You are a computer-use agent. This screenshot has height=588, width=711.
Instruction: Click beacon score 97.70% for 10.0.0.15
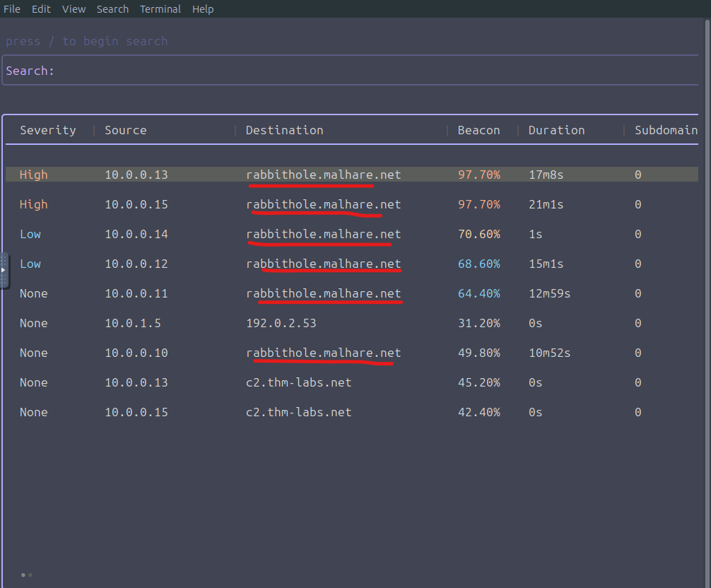click(x=479, y=204)
